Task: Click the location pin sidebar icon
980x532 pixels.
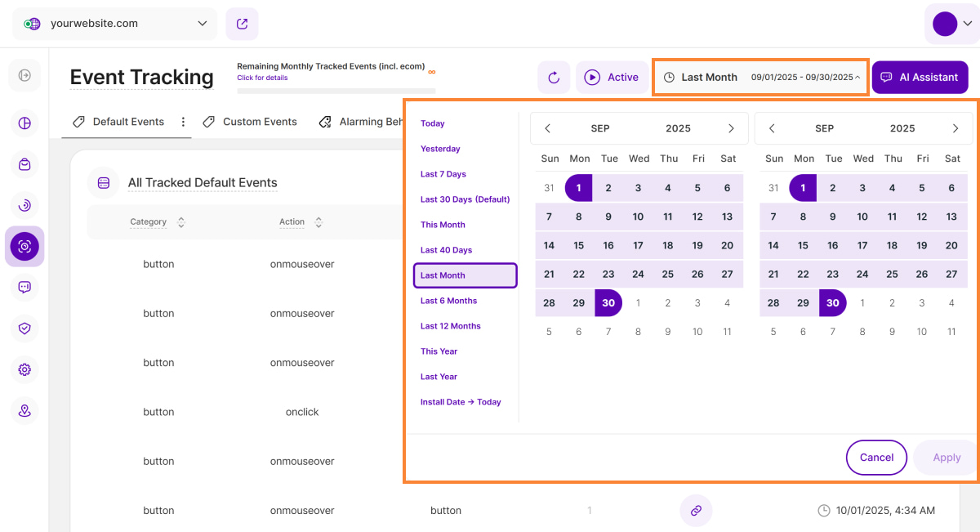Action: coord(24,410)
